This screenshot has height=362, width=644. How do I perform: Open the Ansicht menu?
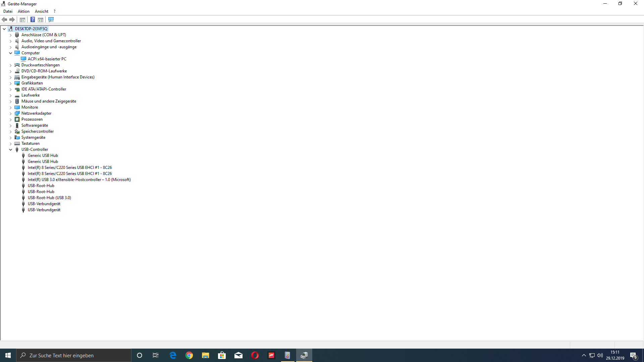point(42,11)
